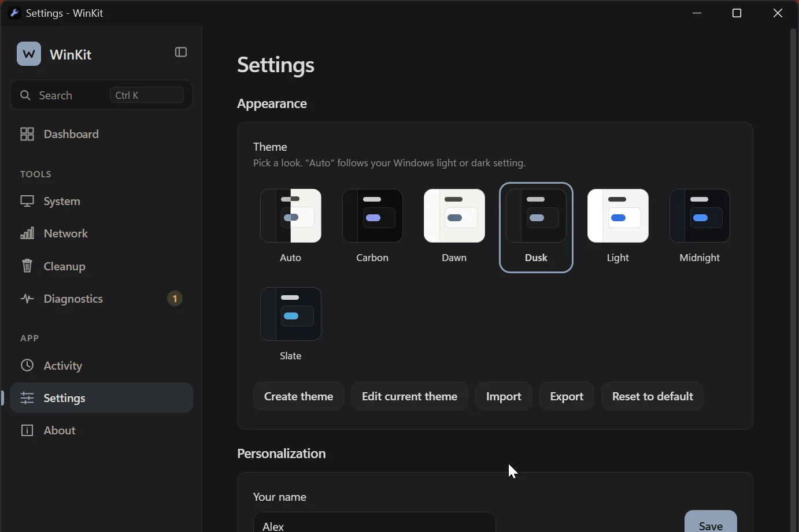Minimize the Settings window
The width and height of the screenshot is (799, 532).
(698, 13)
